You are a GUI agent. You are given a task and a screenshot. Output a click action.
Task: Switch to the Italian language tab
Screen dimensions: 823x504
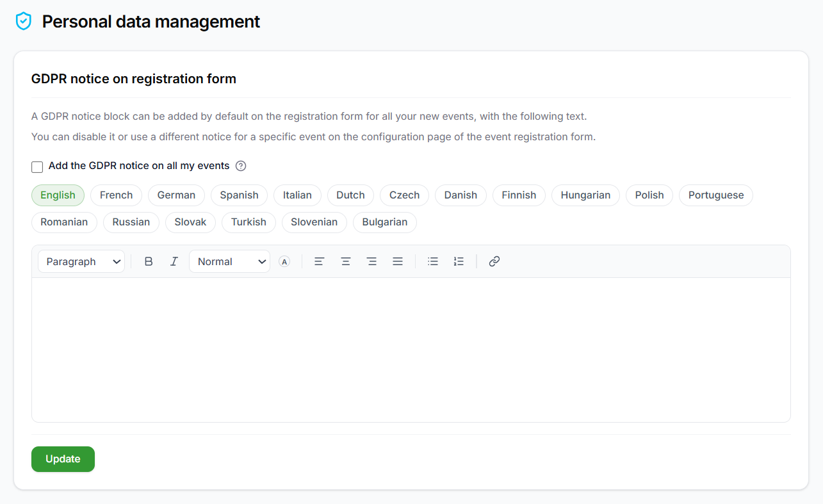[x=297, y=195]
